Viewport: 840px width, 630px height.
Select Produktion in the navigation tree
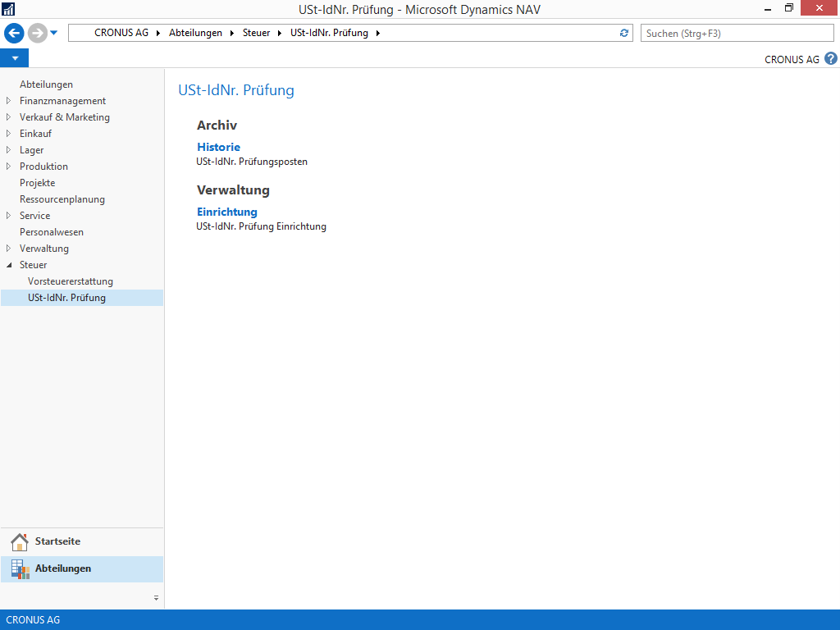pos(44,166)
